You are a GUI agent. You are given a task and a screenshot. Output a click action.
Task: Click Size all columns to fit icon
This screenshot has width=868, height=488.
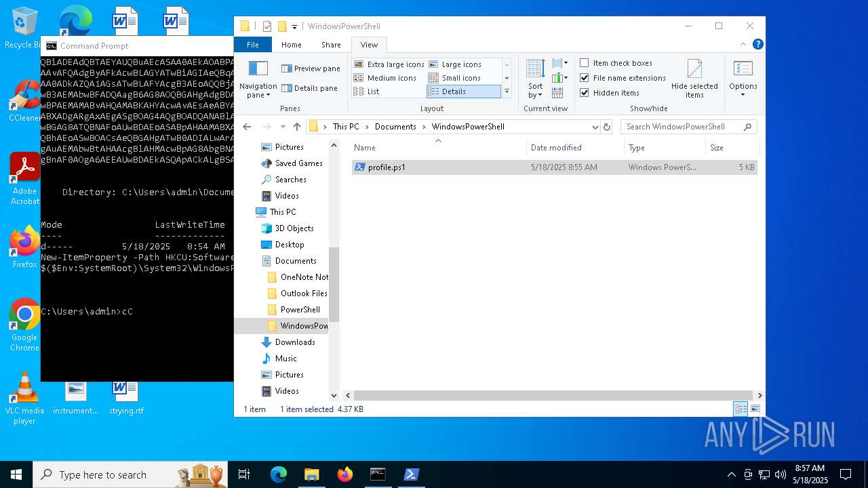(x=557, y=93)
